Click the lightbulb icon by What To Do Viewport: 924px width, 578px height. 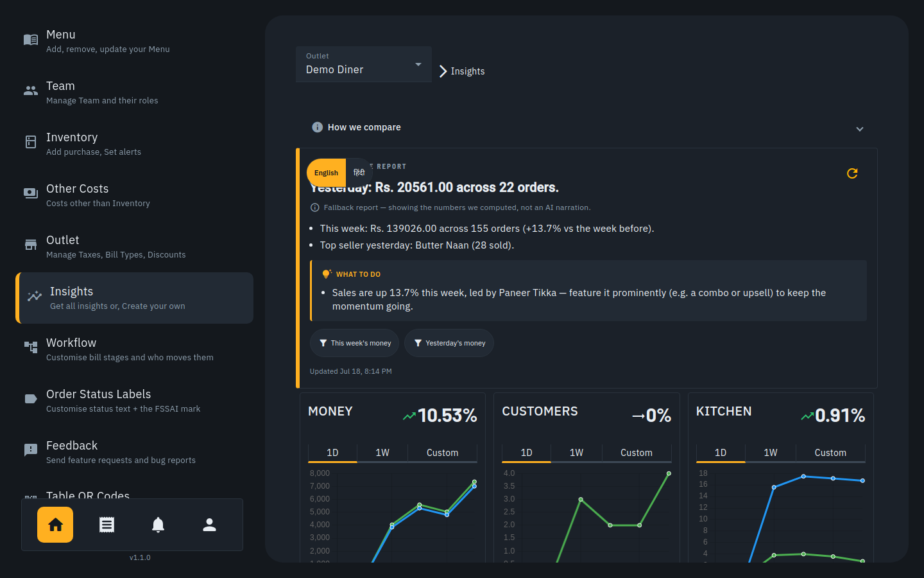coord(327,274)
